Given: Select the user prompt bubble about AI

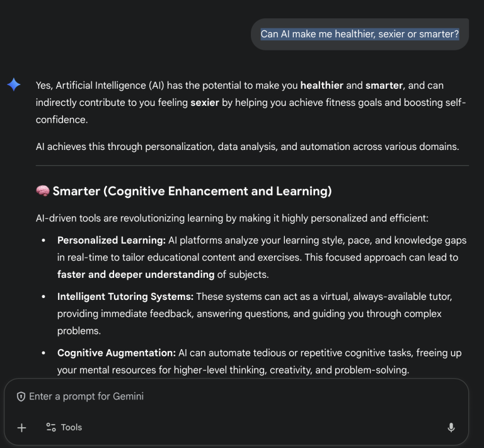Looking at the screenshot, I should (360, 34).
